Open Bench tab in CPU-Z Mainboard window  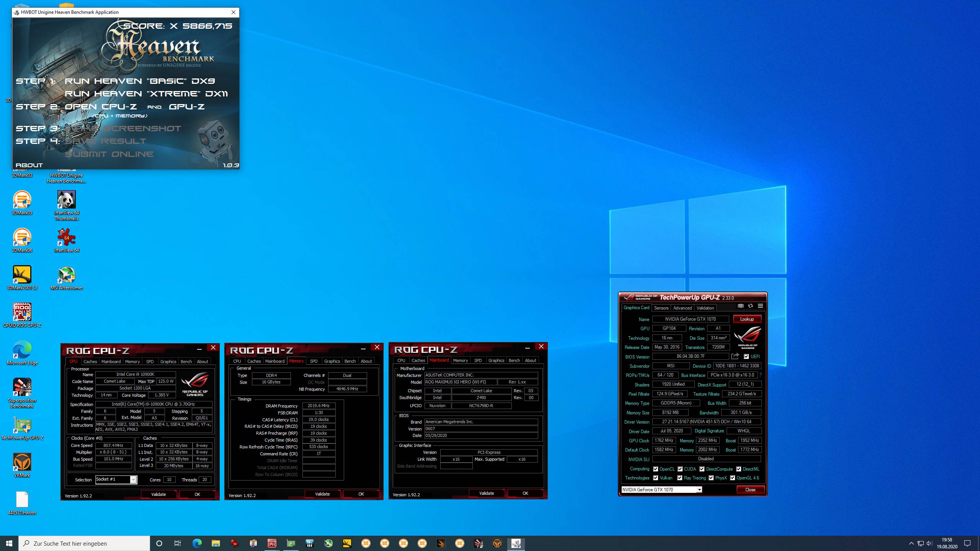tap(514, 360)
